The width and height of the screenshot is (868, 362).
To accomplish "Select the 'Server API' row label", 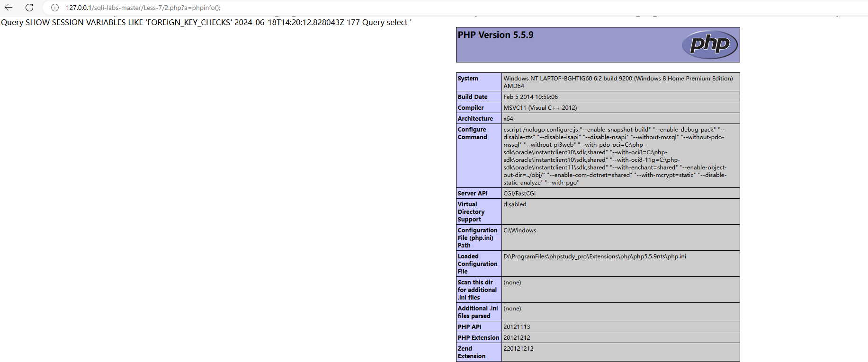I will tap(473, 194).
